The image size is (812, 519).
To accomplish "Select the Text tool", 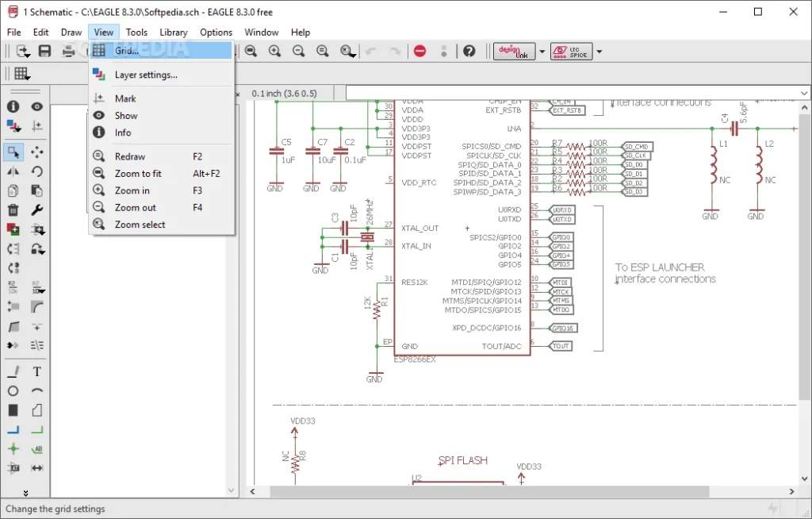I will tap(36, 371).
